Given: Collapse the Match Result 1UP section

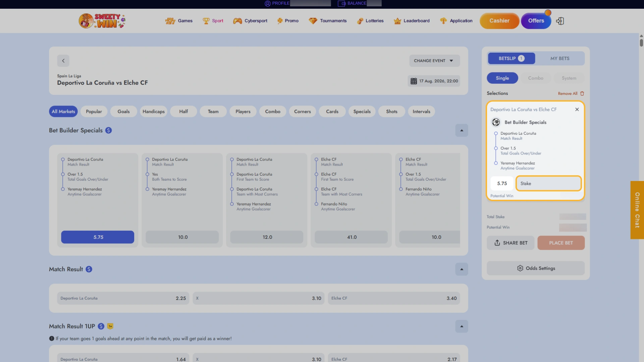Looking at the screenshot, I should click(462, 326).
